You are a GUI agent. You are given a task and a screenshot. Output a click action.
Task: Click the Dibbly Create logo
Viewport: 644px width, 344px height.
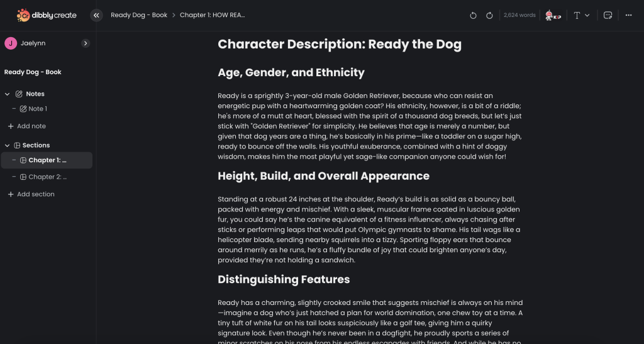pyautogui.click(x=48, y=15)
